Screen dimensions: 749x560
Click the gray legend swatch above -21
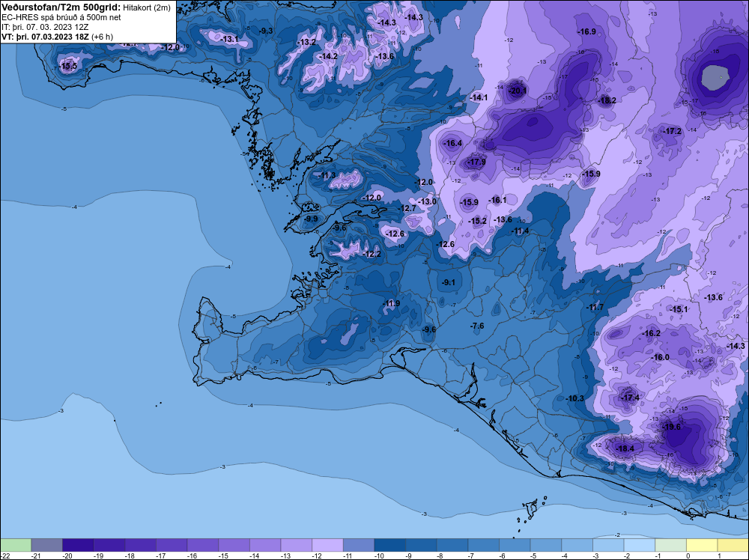pos(46,545)
